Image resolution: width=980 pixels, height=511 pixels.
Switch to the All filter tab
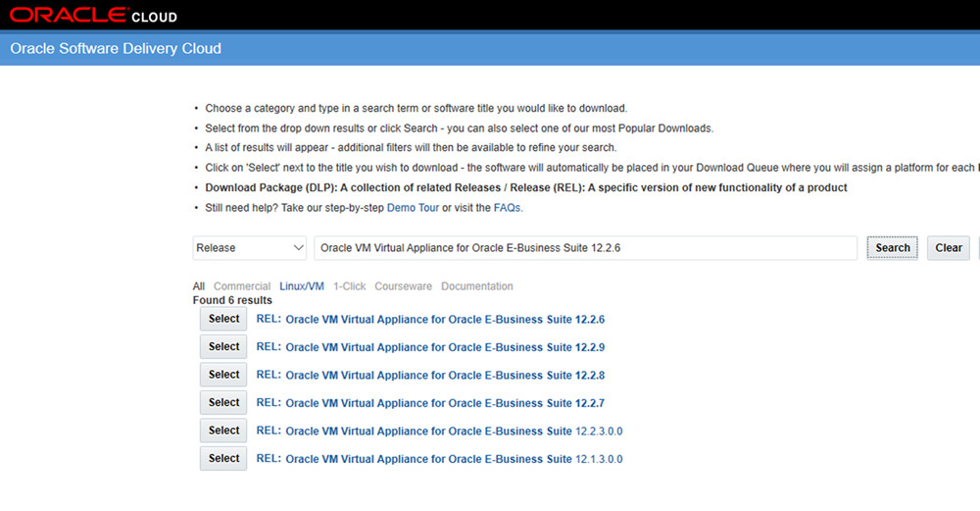199,286
